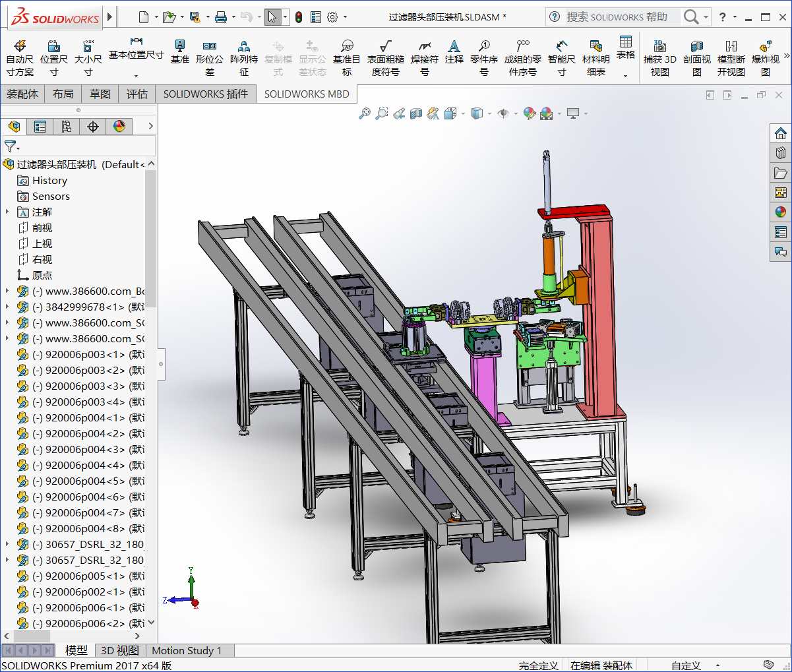Click the SOLIDWORKS search field

click(623, 17)
